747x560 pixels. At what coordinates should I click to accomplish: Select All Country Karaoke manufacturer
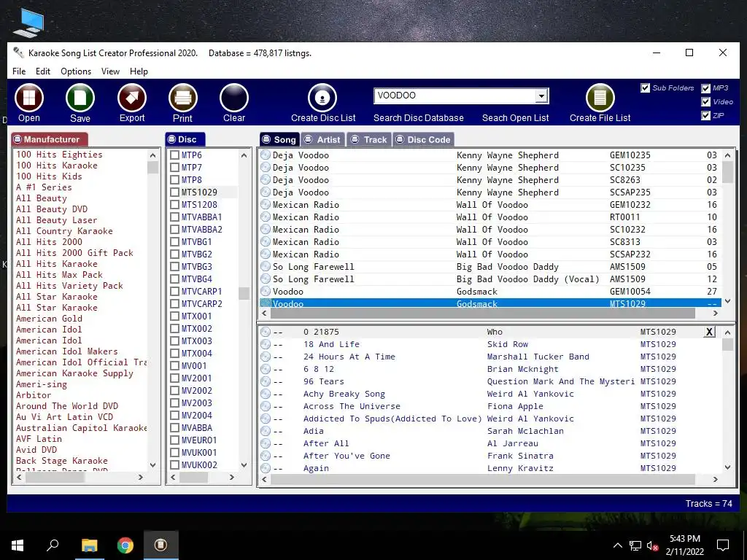[x=64, y=231]
